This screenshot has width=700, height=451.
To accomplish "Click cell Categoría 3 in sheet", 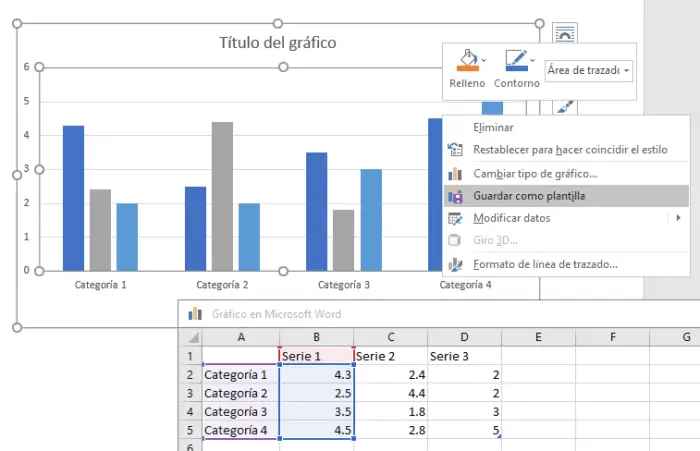I will click(241, 412).
